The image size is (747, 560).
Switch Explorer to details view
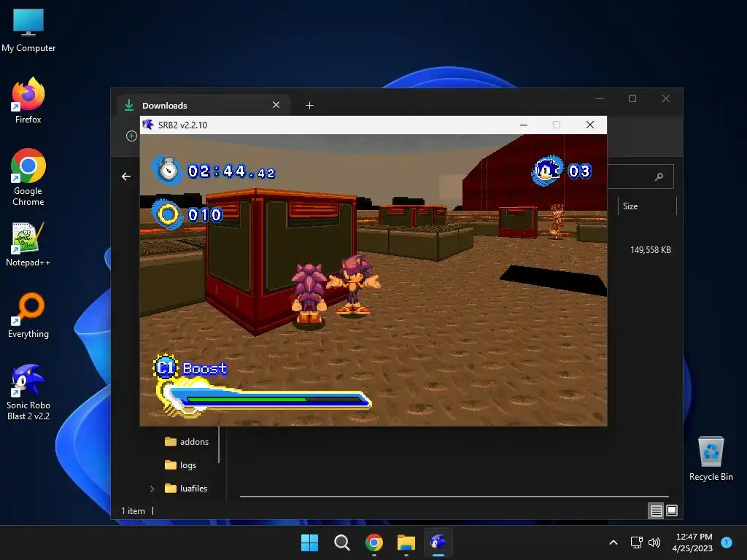(x=656, y=511)
